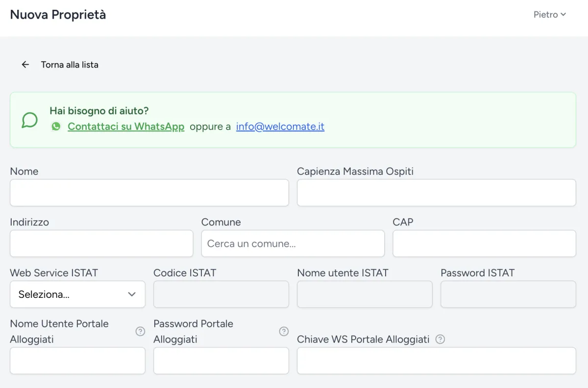Select the Nome utente ISTAT field
The height and width of the screenshot is (388, 588).
click(365, 294)
